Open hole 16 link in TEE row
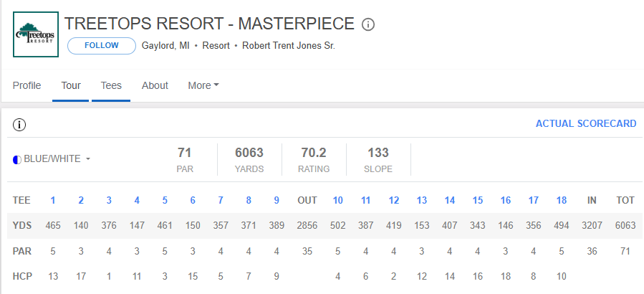This screenshot has height=294, width=644. [x=506, y=200]
